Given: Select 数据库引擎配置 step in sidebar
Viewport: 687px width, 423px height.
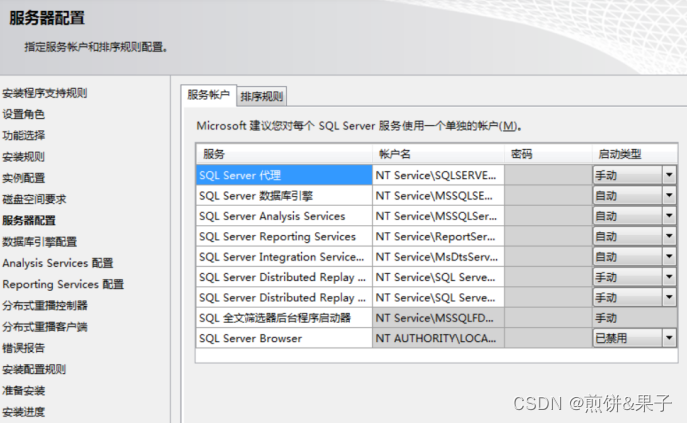Looking at the screenshot, I should pos(39,242).
